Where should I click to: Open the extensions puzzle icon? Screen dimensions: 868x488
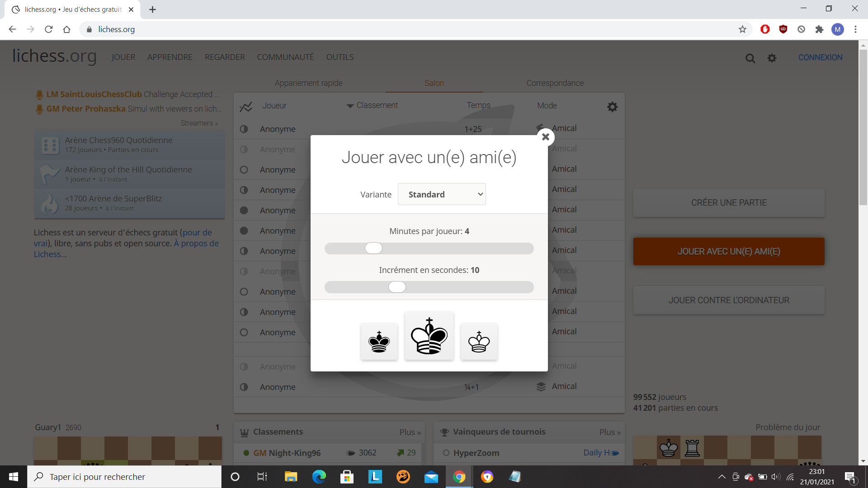pyautogui.click(x=819, y=29)
